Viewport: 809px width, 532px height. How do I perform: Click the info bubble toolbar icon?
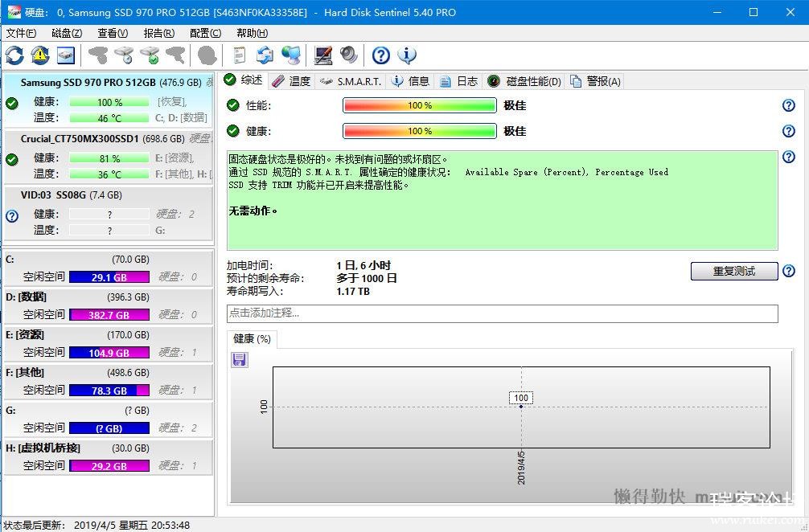(407, 55)
